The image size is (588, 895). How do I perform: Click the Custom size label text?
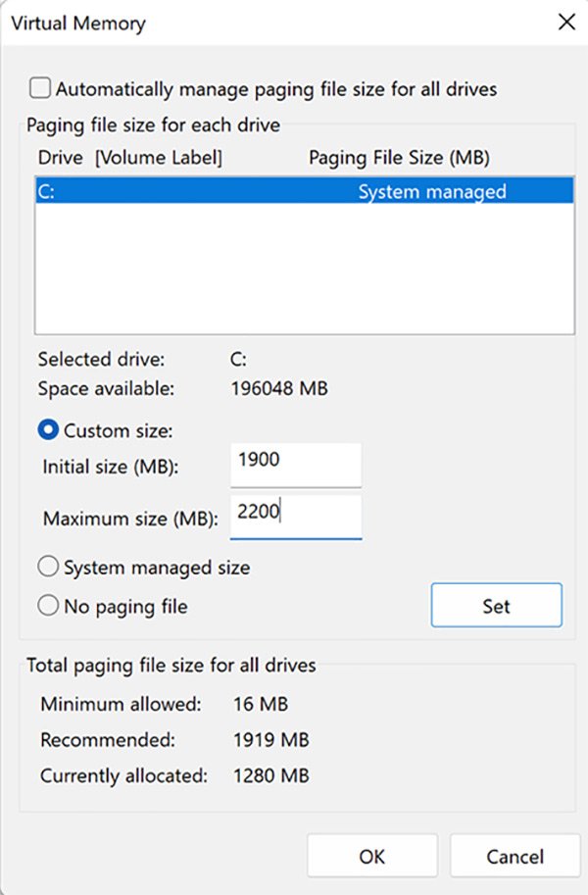point(105,430)
